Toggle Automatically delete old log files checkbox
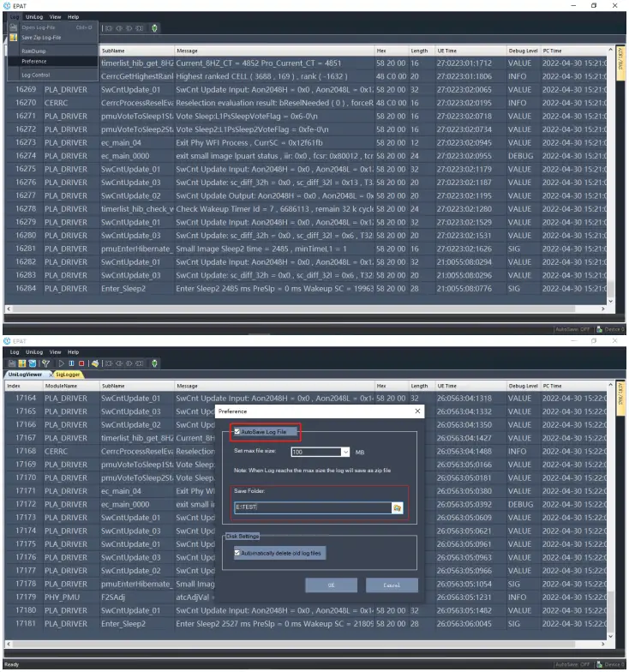This screenshot has width=629, height=672. click(x=237, y=554)
